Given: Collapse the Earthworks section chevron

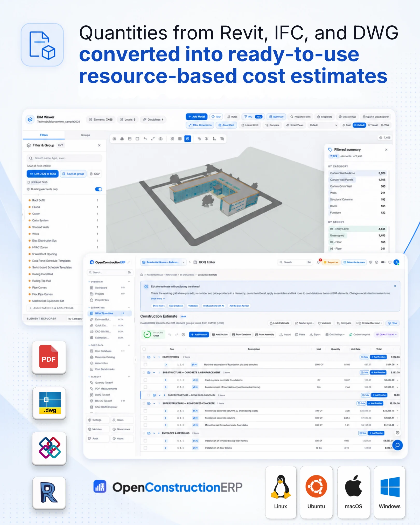Looking at the screenshot, I should (x=154, y=357).
